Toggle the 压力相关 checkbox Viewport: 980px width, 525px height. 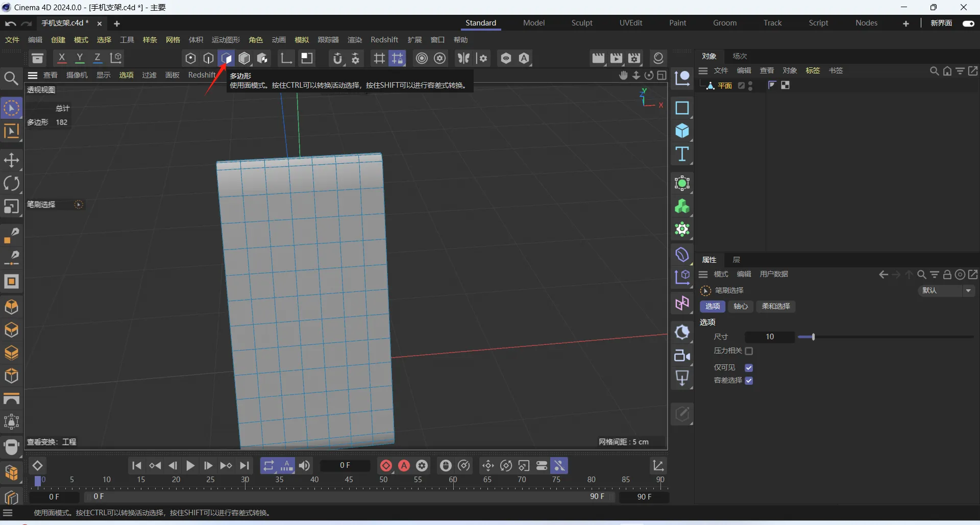749,351
